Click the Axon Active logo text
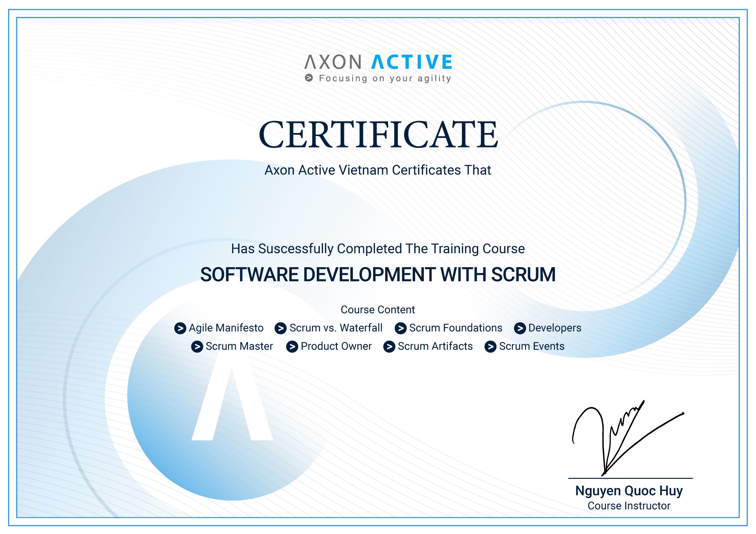Viewport: 756px width, 534px height. 378,62
